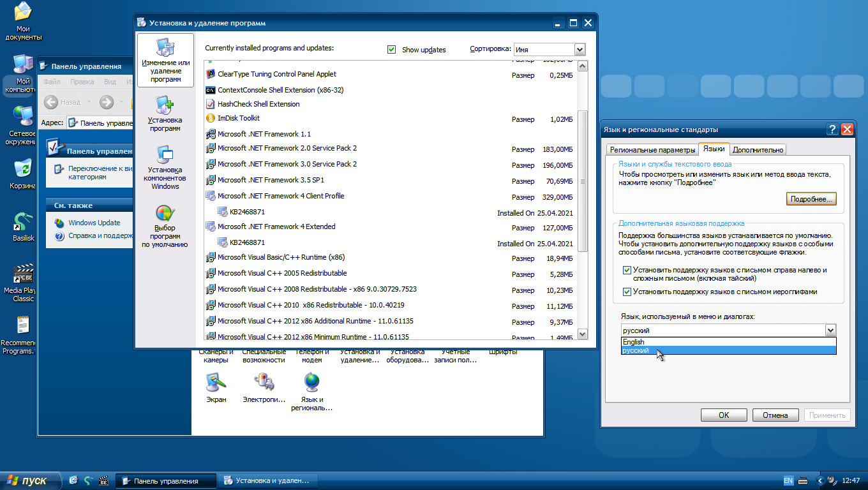Click ContextConsole Shell Extension icon
This screenshot has height=490, width=868.
211,90
